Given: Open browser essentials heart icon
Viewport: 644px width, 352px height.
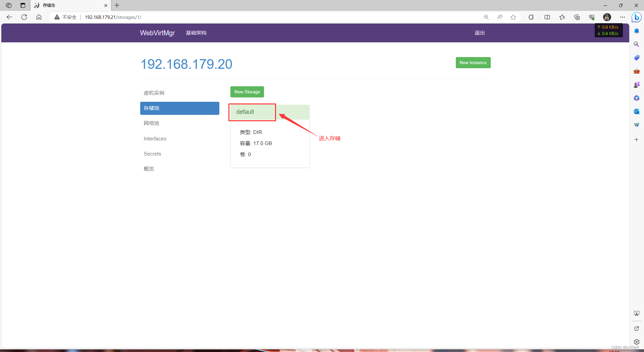Looking at the screenshot, I should (592, 17).
